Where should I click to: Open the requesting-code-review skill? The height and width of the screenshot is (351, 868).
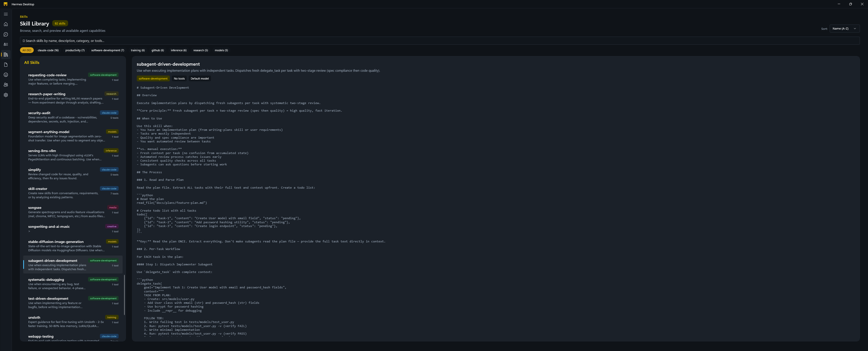pos(73,79)
